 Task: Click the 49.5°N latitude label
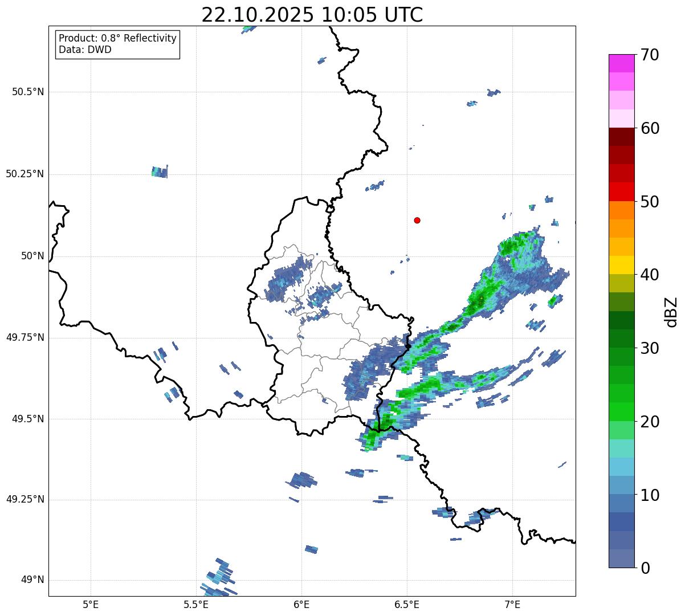tap(28, 419)
